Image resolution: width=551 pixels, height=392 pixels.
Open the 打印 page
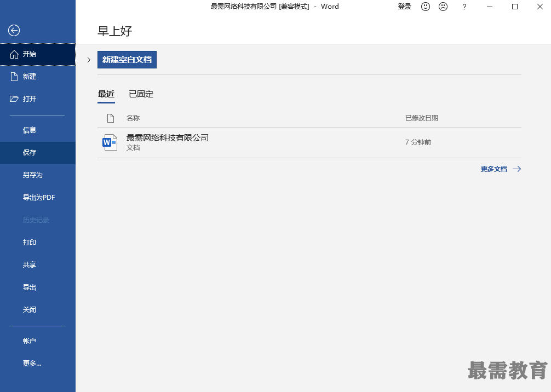(x=38, y=243)
